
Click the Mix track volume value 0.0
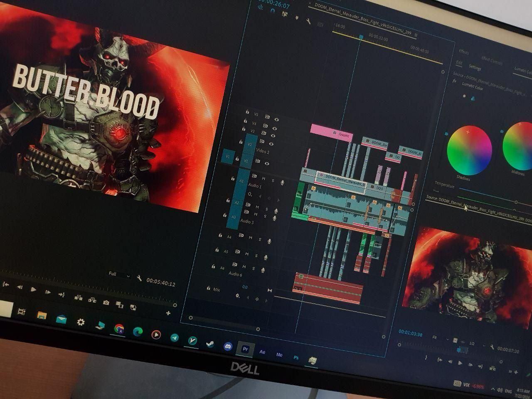245,287
